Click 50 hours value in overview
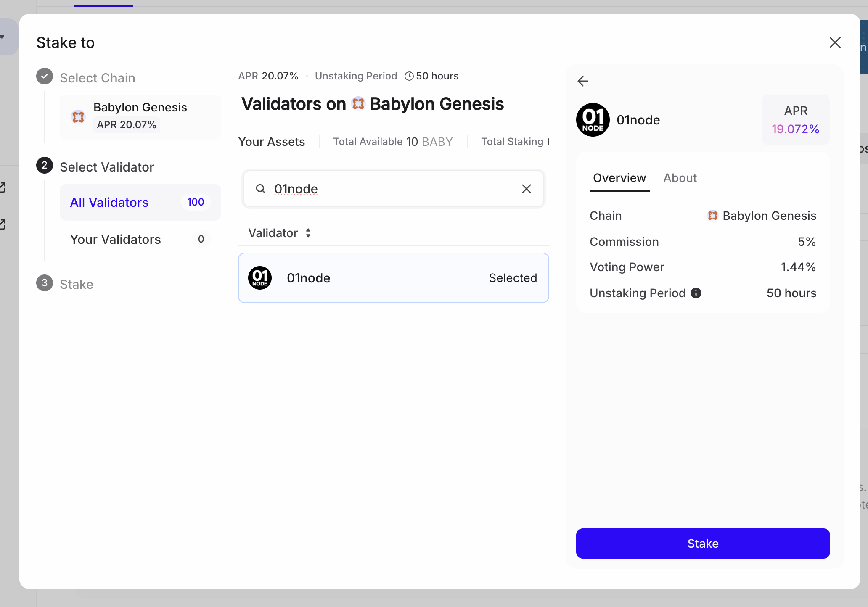The height and width of the screenshot is (607, 868). pyautogui.click(x=791, y=293)
